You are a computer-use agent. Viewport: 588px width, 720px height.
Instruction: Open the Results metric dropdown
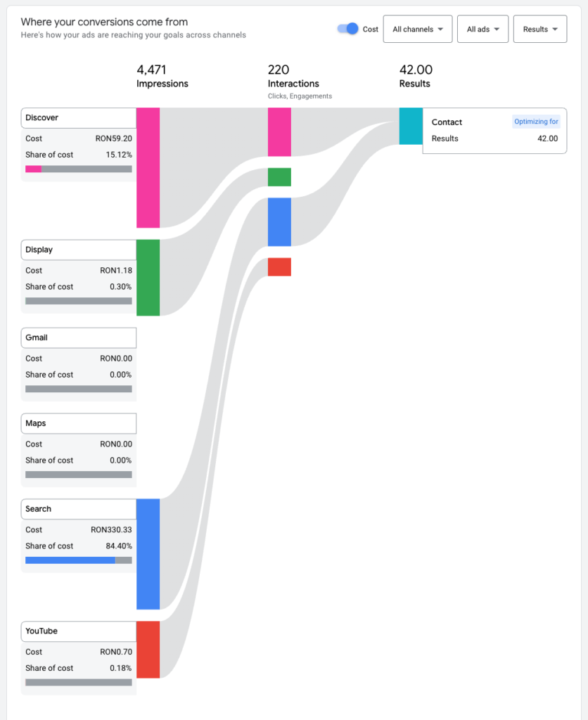pos(540,29)
